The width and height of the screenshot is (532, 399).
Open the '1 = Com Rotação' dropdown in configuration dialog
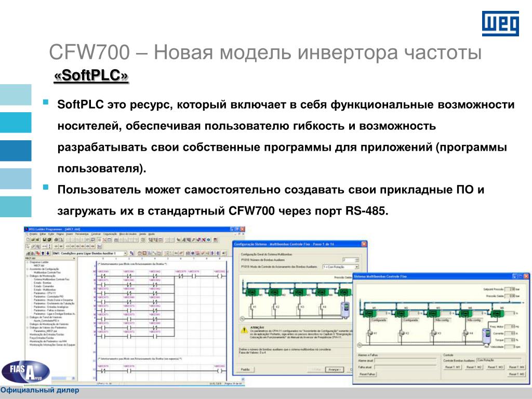(356, 267)
